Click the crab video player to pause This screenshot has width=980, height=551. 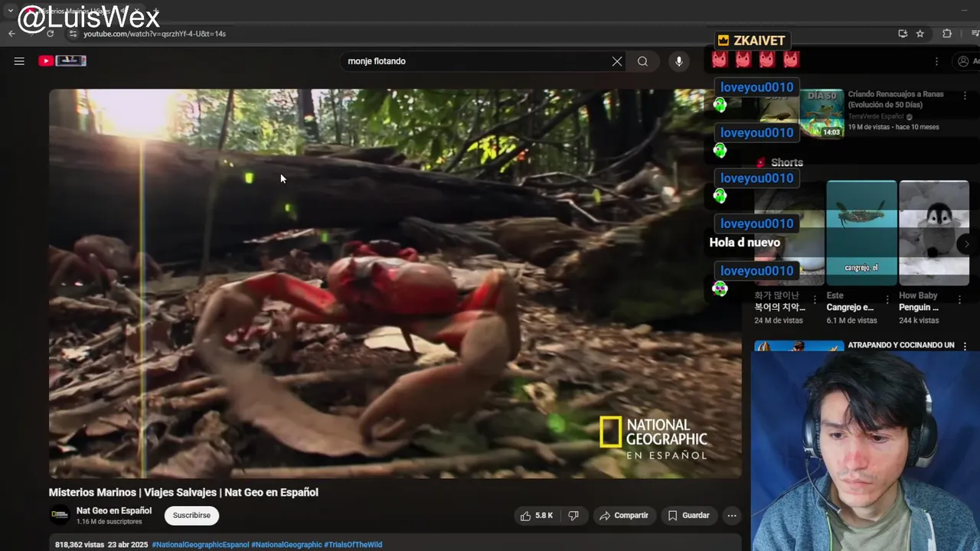pyautogui.click(x=395, y=283)
